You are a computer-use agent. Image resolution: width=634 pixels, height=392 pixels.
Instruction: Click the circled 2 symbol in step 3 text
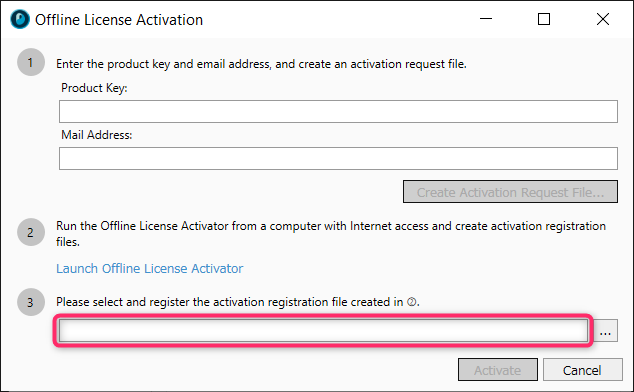click(x=411, y=302)
